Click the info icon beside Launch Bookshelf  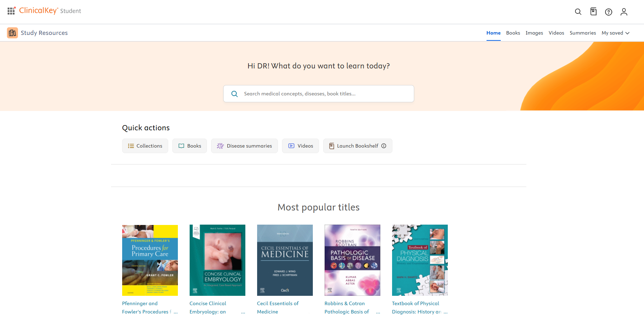tap(384, 146)
